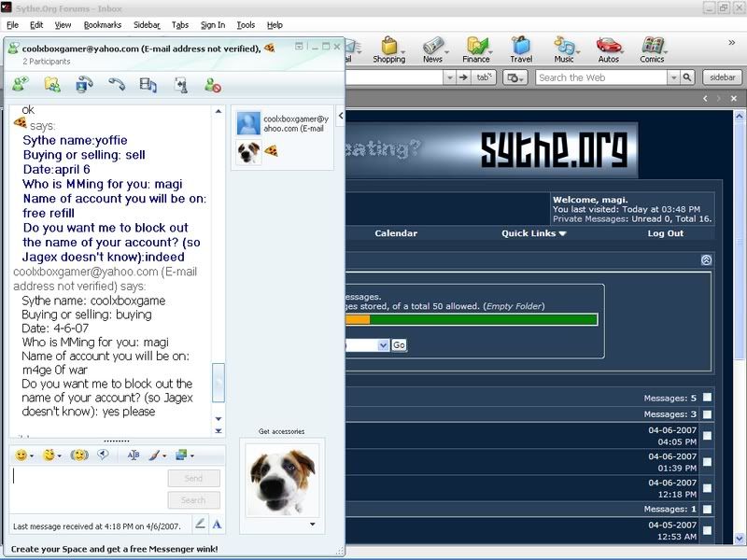Block this contact with the red-circle icon

(213, 85)
